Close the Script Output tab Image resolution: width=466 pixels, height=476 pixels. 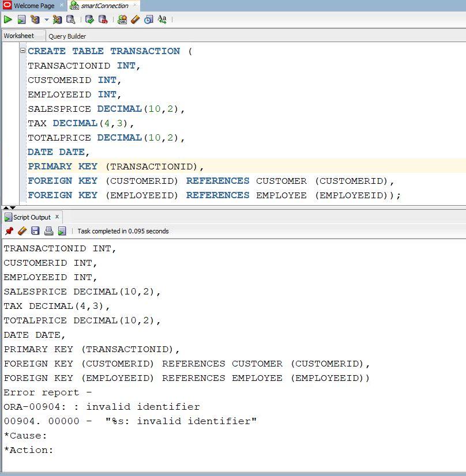pyautogui.click(x=57, y=217)
